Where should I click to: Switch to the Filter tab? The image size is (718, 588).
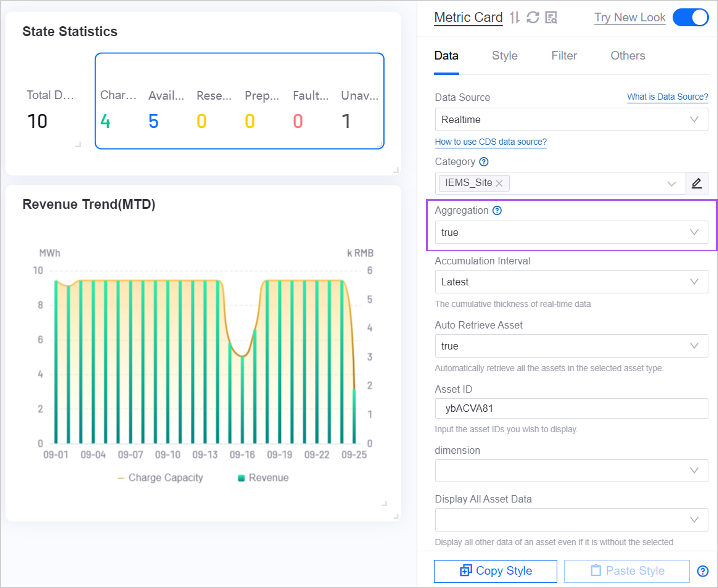[564, 56]
